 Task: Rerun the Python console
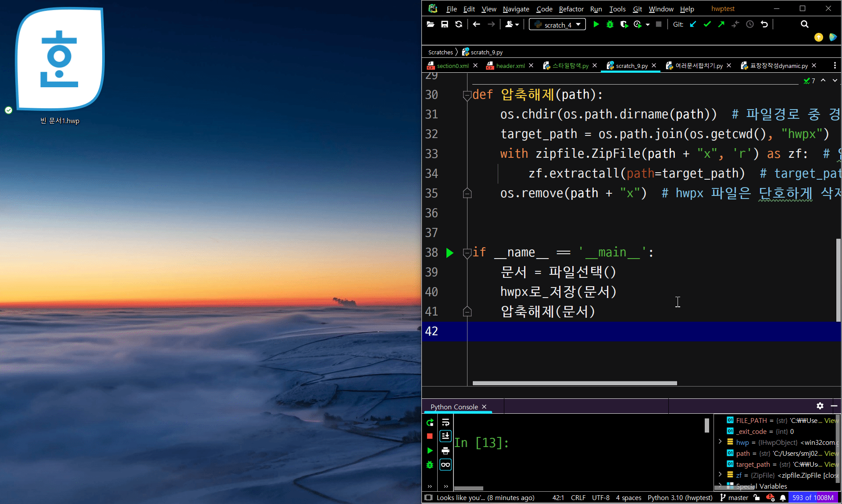point(430,422)
